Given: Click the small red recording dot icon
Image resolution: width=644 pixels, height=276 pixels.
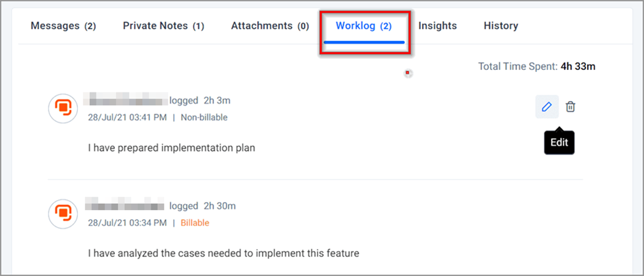Looking at the screenshot, I should tap(408, 73).
